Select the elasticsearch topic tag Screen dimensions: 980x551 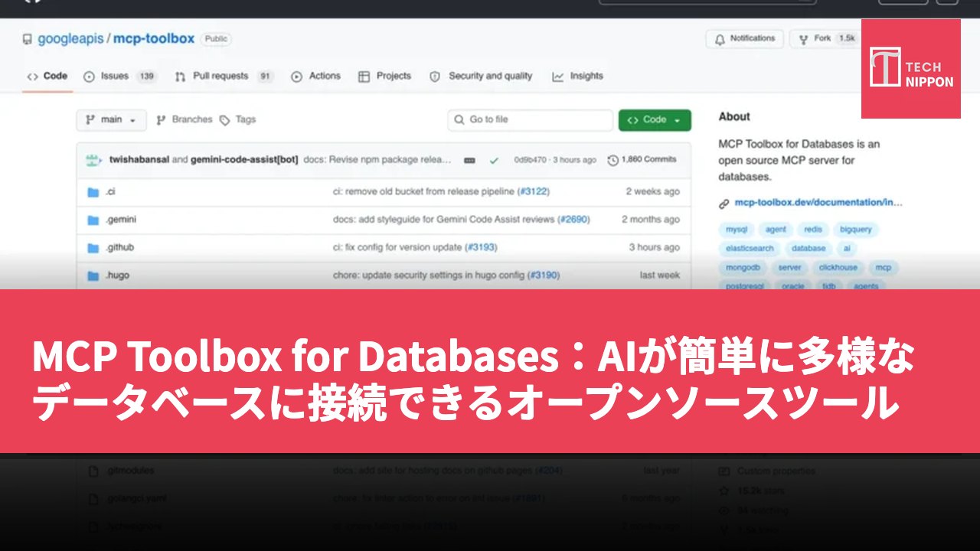click(750, 249)
